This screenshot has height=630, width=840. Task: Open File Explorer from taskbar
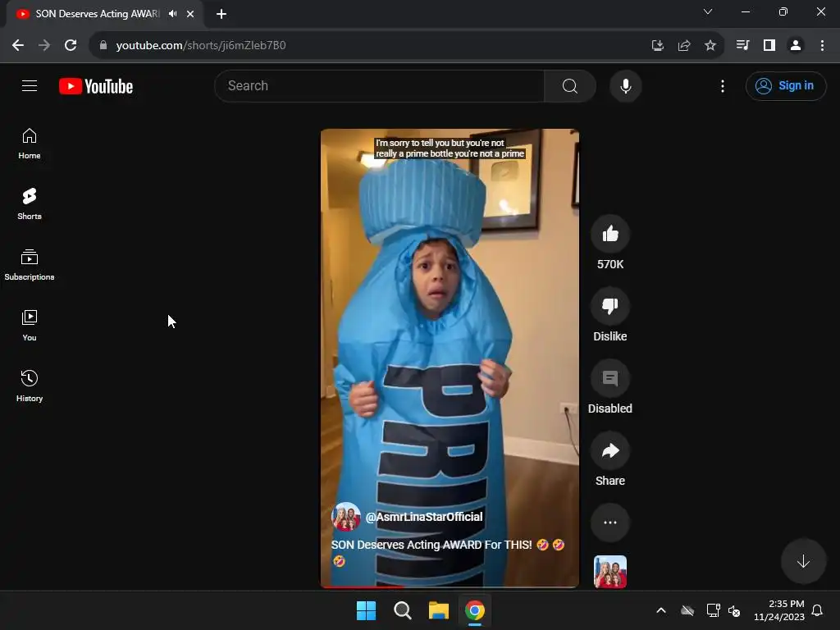pos(439,610)
